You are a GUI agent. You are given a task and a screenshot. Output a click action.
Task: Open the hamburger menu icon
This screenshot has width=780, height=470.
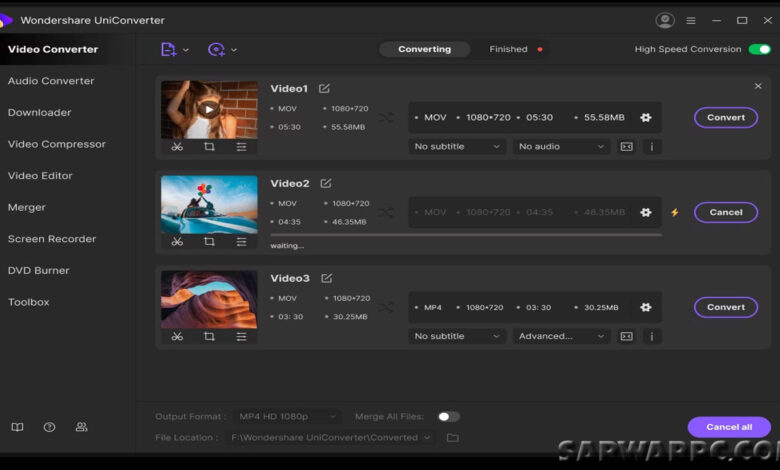(691, 20)
